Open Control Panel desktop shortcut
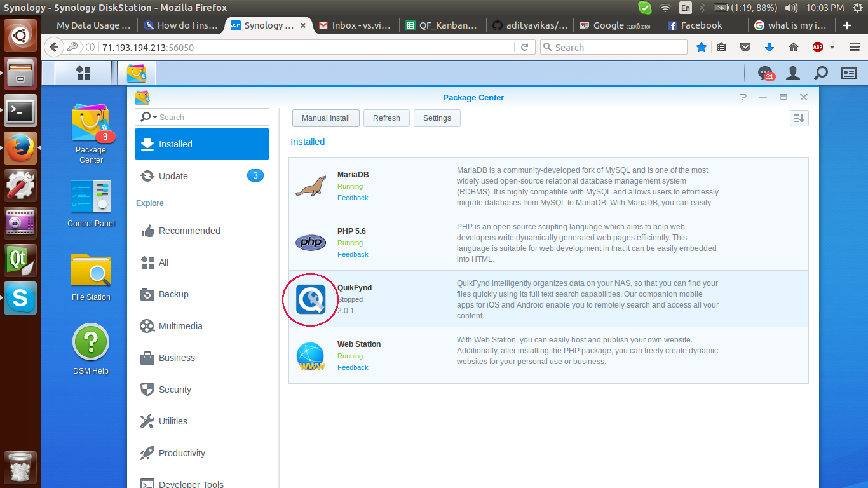This screenshot has width=868, height=488. pyautogui.click(x=91, y=203)
